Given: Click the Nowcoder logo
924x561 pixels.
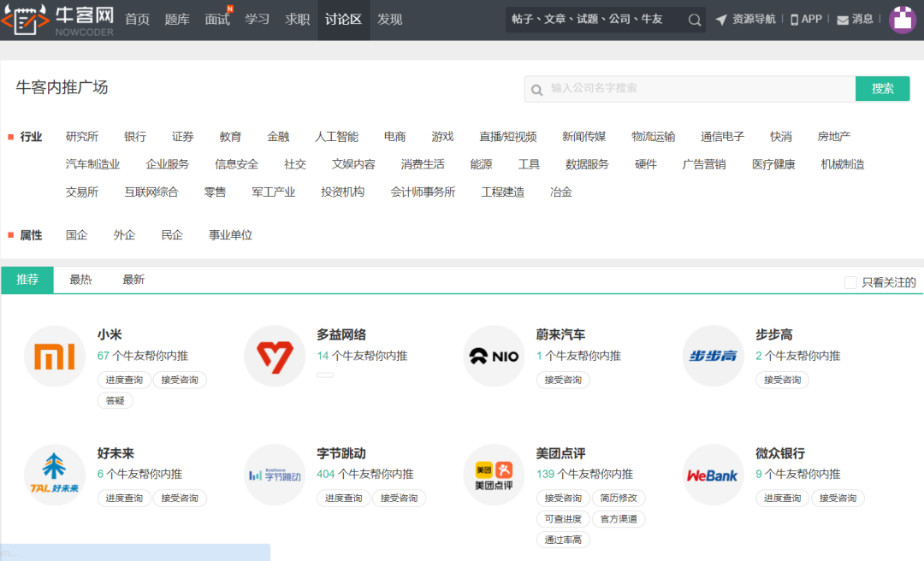Looking at the screenshot, I should (57, 20).
